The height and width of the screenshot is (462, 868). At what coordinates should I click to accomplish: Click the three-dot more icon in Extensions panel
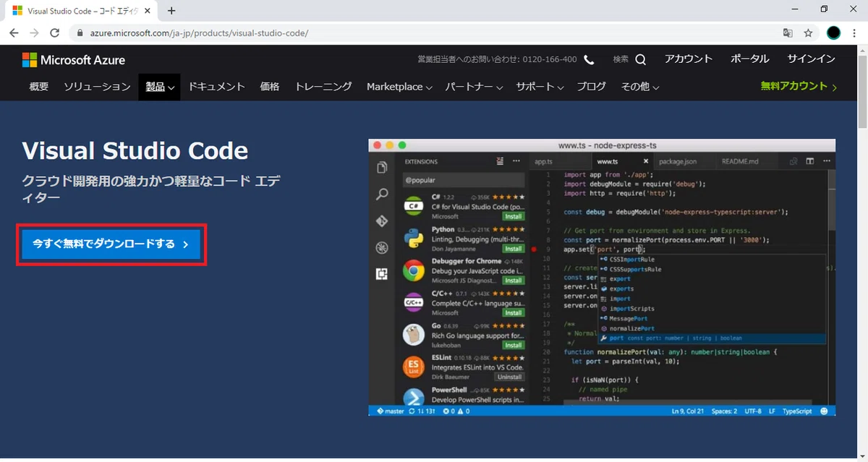[516, 161]
